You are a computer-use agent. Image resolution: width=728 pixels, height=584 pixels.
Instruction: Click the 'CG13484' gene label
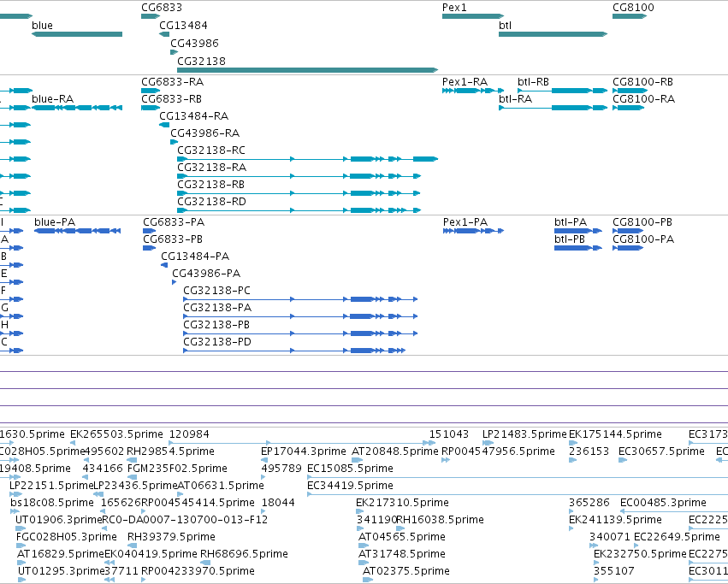click(183, 26)
